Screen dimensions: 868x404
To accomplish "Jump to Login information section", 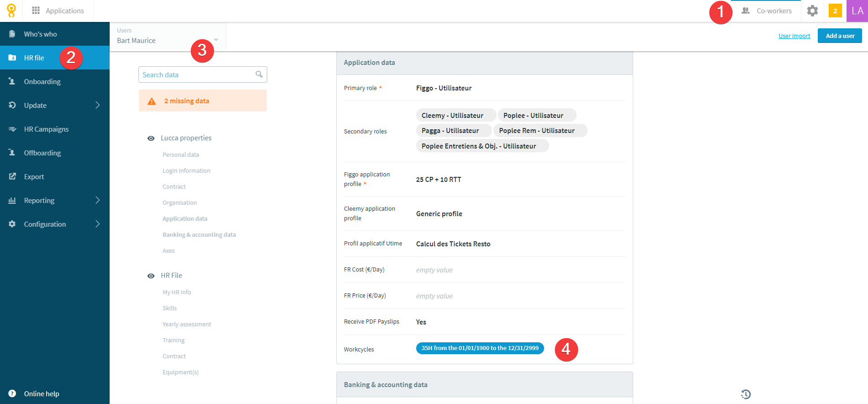I will click(186, 170).
